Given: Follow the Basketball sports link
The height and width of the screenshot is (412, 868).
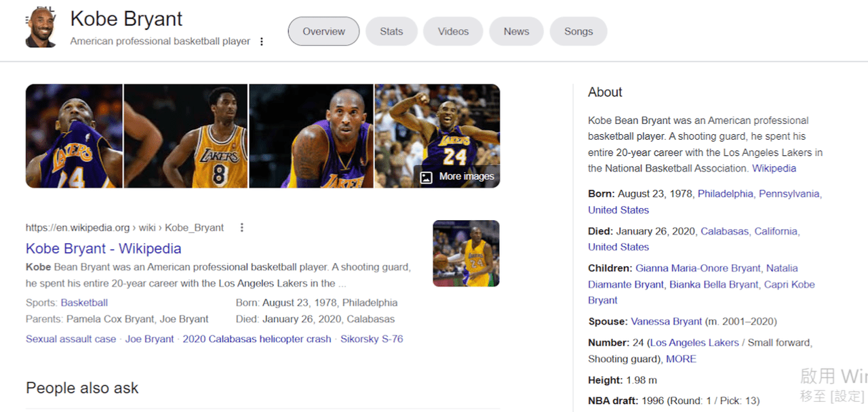Looking at the screenshot, I should click(x=84, y=303).
